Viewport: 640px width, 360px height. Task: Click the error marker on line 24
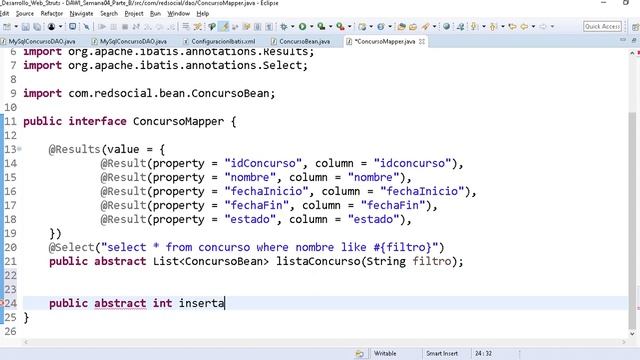[2, 303]
